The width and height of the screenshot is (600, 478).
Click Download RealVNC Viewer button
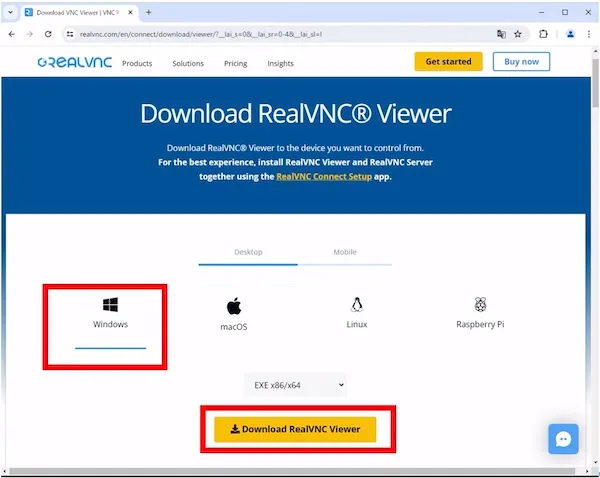point(295,429)
